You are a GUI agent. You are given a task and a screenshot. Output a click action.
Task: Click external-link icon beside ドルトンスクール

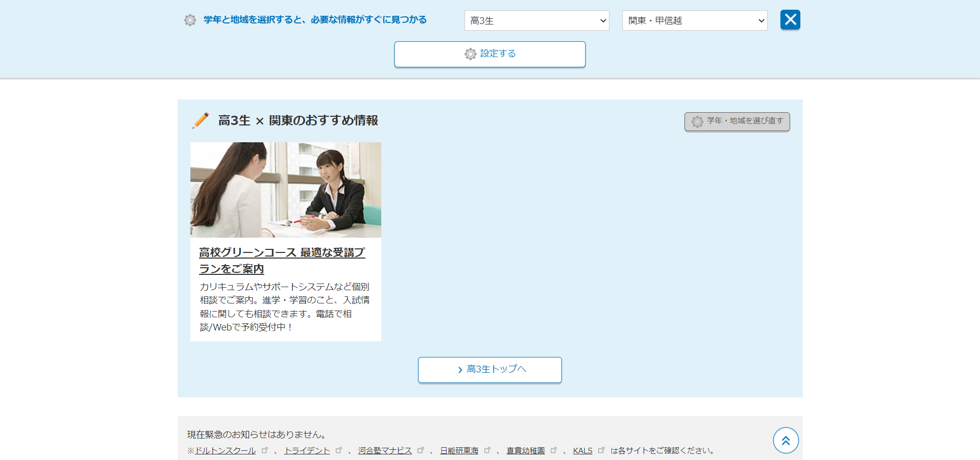point(264,450)
